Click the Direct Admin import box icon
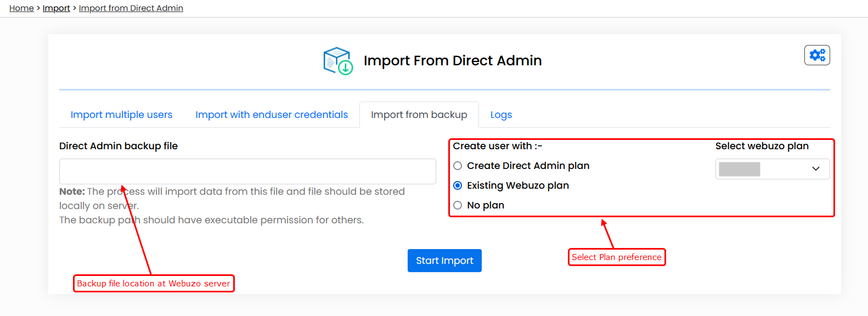 [337, 61]
